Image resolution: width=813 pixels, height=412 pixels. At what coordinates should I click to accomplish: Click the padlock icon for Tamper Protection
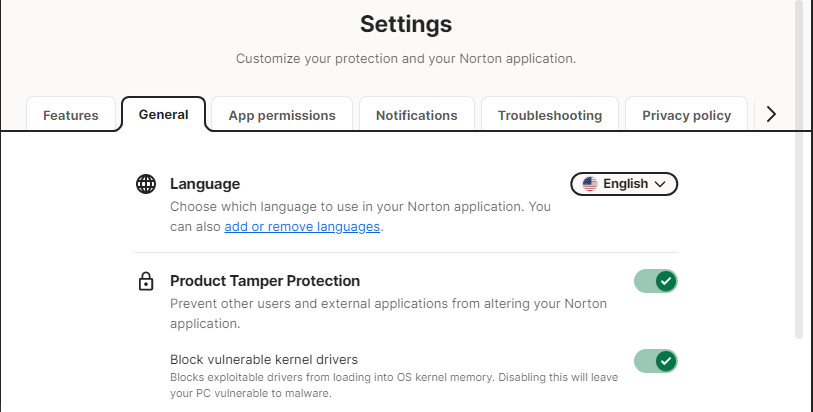point(146,282)
